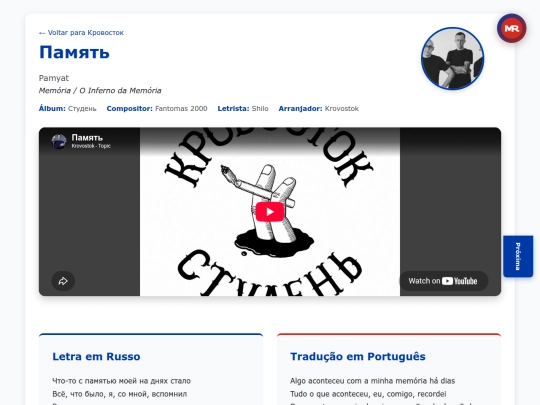Click the Krovostok - Topic channel name
Screen dimensions: 540x405
pos(91,146)
